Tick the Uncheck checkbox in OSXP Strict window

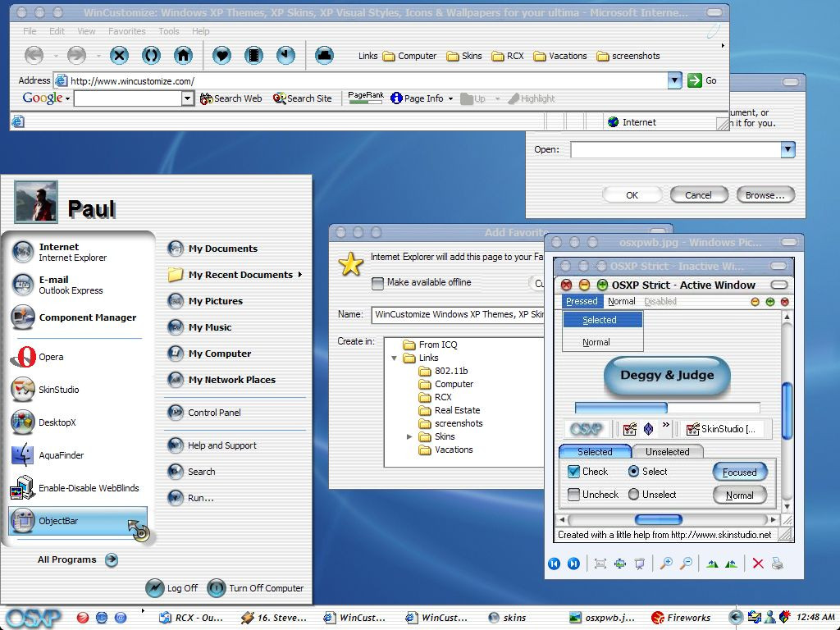tap(573, 495)
